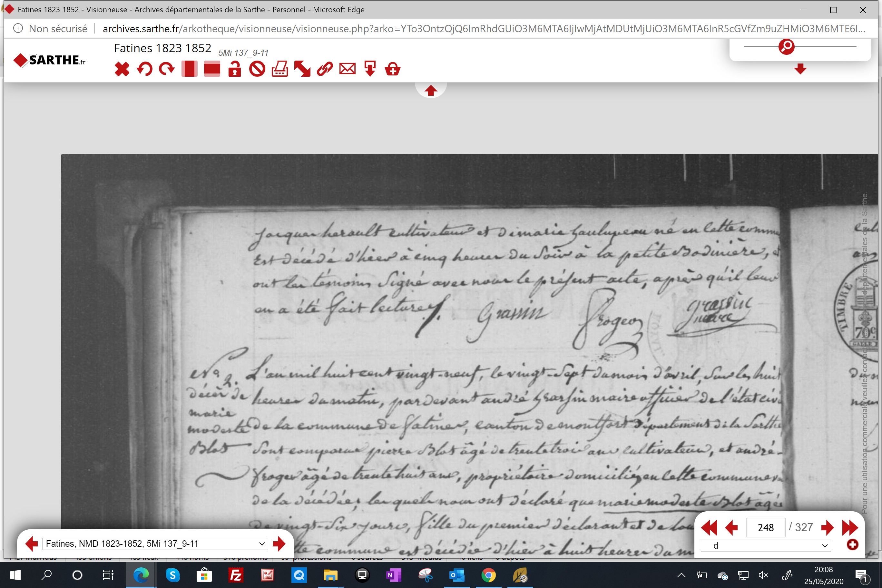
Task: Download the image with the download icon
Action: coord(370,69)
